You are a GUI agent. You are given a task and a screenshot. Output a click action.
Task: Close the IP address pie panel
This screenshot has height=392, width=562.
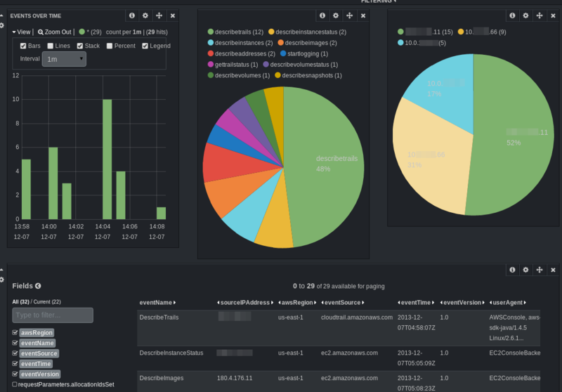(x=553, y=15)
